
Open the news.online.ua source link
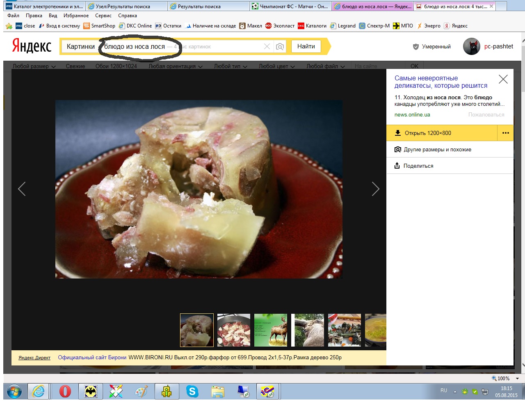(412, 115)
